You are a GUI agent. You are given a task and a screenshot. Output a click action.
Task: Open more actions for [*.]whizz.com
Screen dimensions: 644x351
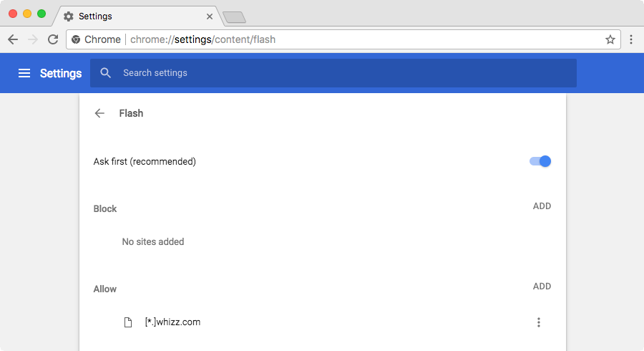[x=539, y=322]
